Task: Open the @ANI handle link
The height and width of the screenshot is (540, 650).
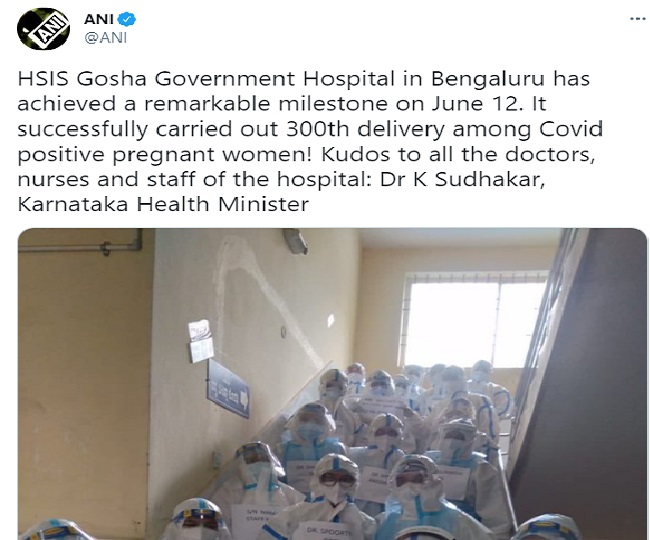Action: tap(106, 38)
